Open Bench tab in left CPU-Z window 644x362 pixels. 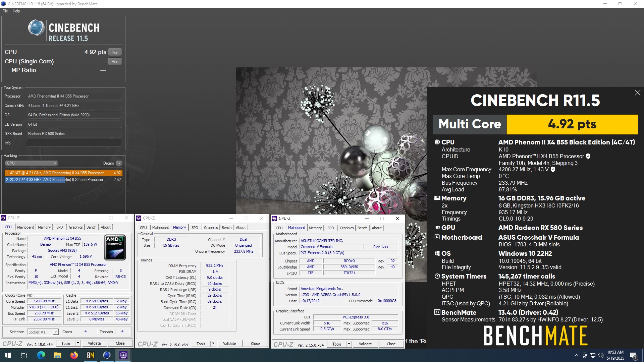click(x=92, y=227)
